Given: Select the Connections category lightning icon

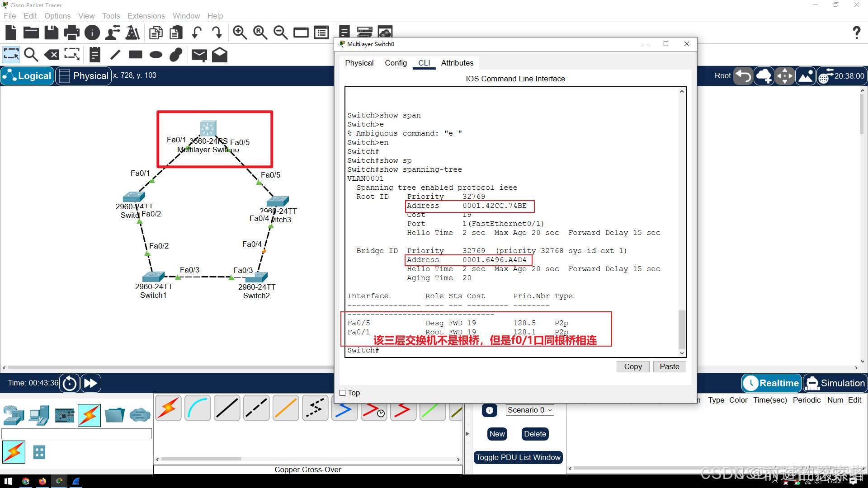Looking at the screenshot, I should pos(89,415).
